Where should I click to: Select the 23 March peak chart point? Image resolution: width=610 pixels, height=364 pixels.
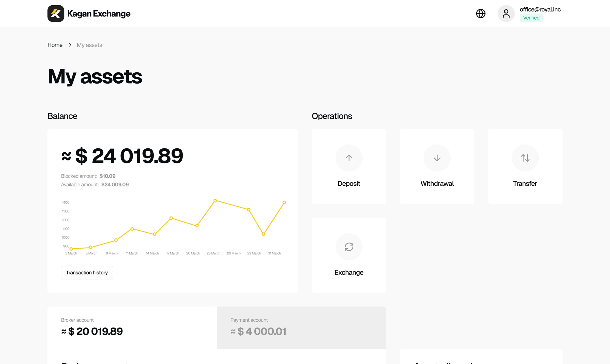pyautogui.click(x=215, y=200)
